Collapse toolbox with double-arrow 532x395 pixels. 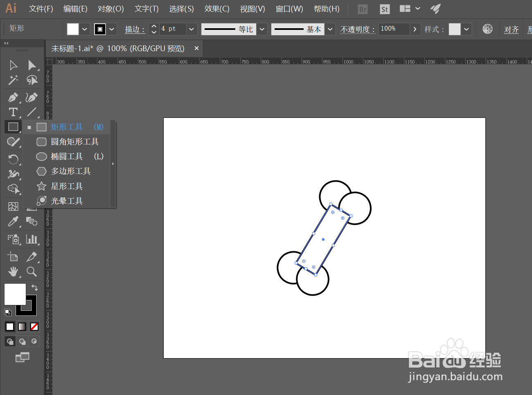point(6,43)
